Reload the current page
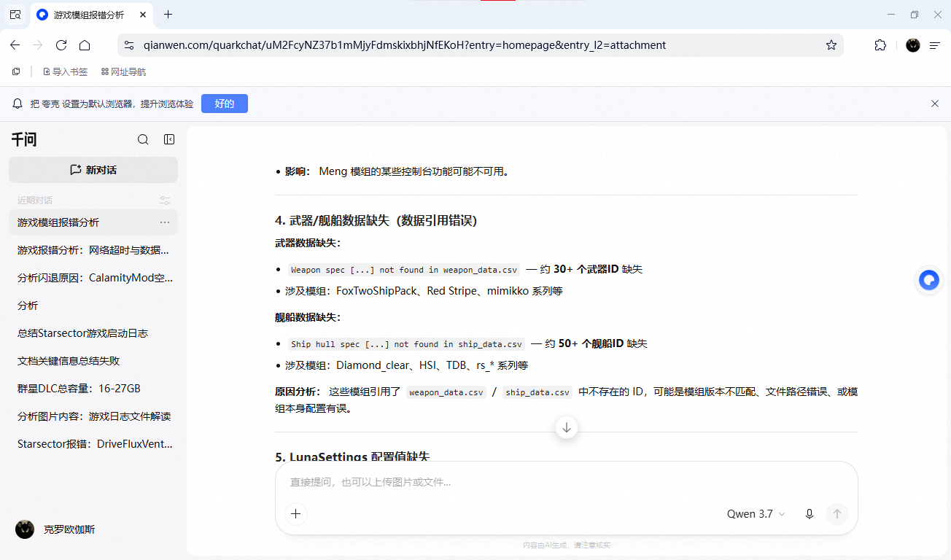 (x=61, y=45)
